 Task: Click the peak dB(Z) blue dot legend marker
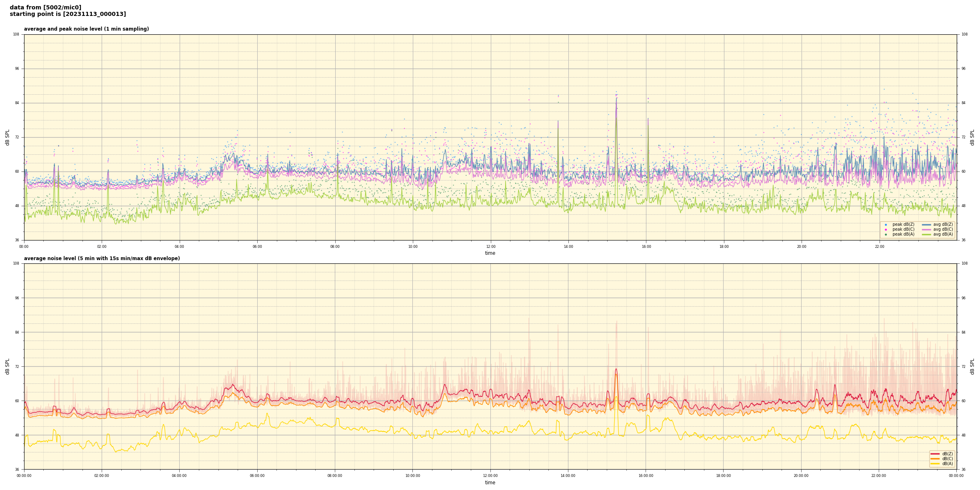pos(886,225)
